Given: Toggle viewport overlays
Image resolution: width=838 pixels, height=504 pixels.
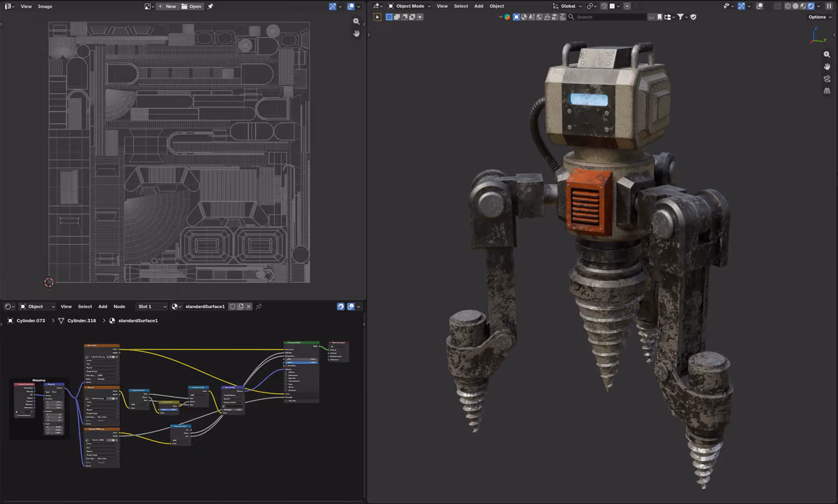Looking at the screenshot, I should point(759,6).
